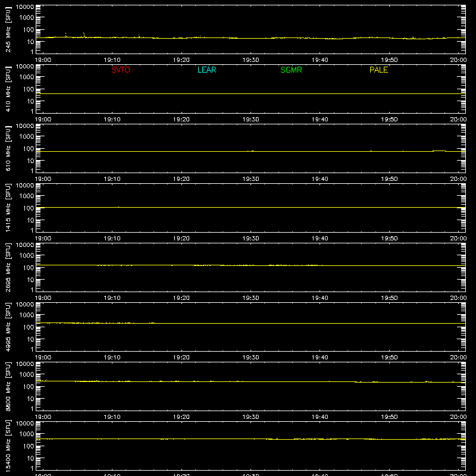This screenshot has width=476, height=476.
Task: Click the 10 tick of the 8800 MHz plot
Action: pos(30,399)
